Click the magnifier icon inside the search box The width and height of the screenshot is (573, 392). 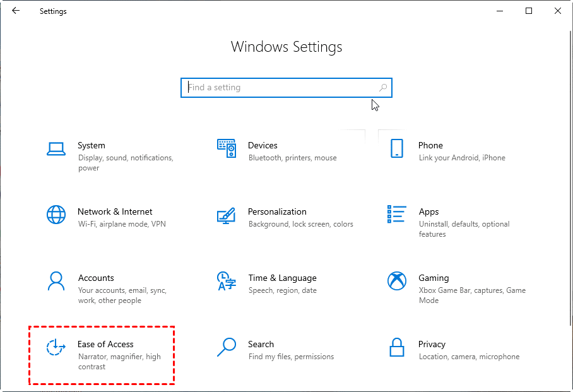tap(383, 88)
